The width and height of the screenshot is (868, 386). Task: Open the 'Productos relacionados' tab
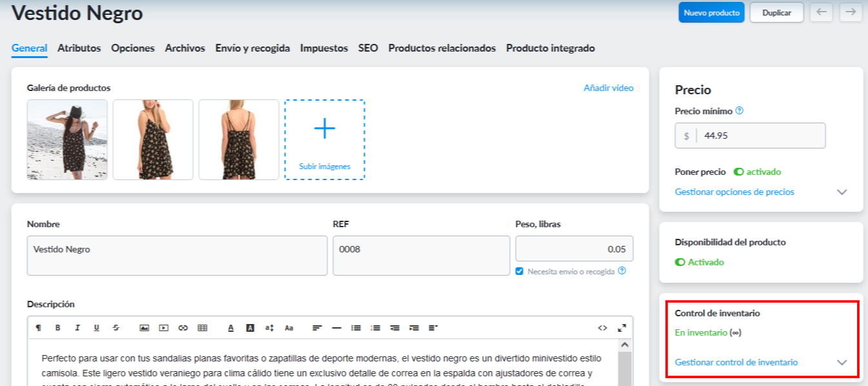tap(442, 48)
